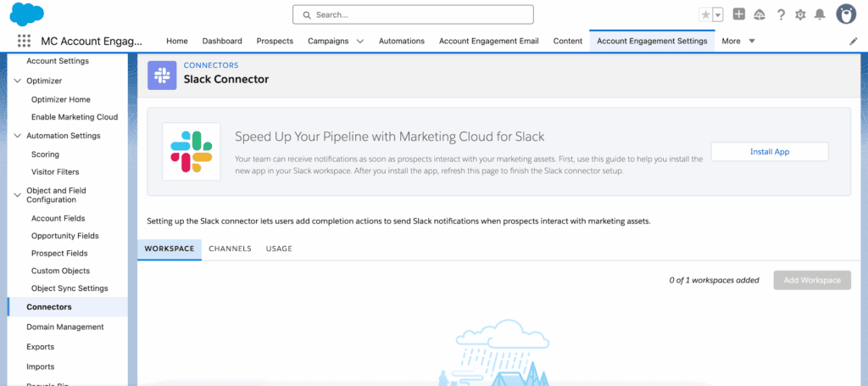The width and height of the screenshot is (868, 386).
Task: Open the Content nav tab
Action: pyautogui.click(x=568, y=41)
